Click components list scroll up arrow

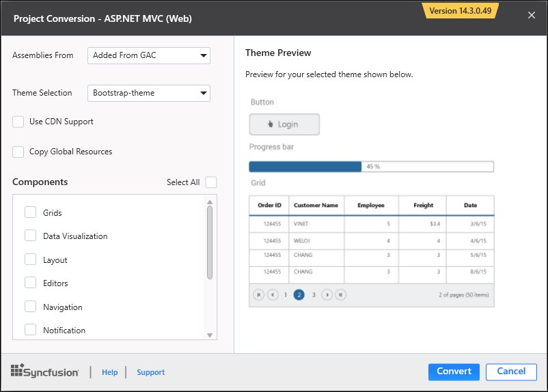click(210, 202)
